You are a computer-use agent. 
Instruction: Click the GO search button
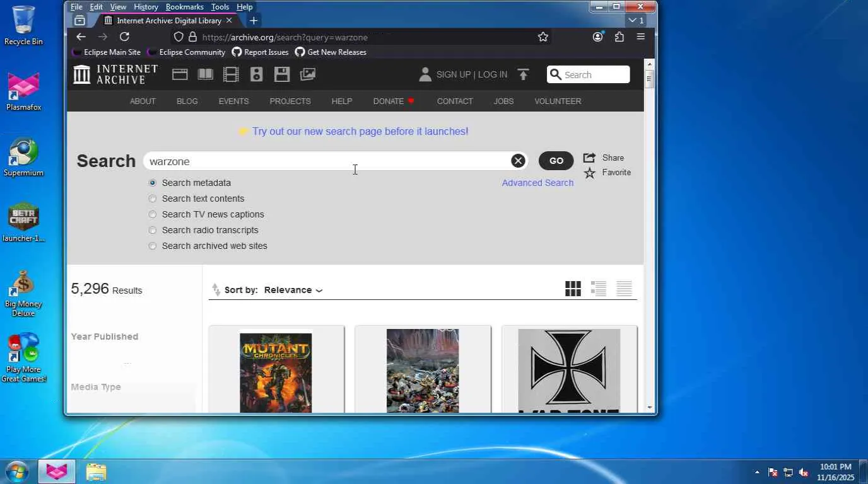556,161
